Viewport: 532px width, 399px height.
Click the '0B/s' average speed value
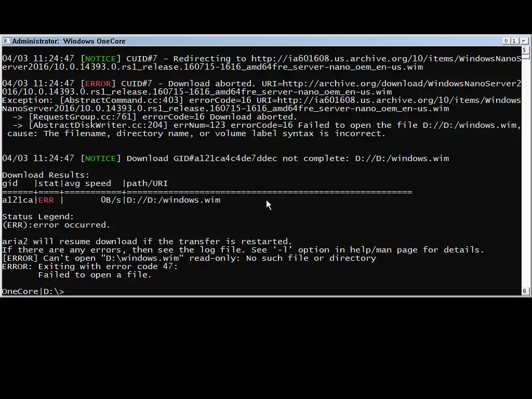click(x=111, y=200)
